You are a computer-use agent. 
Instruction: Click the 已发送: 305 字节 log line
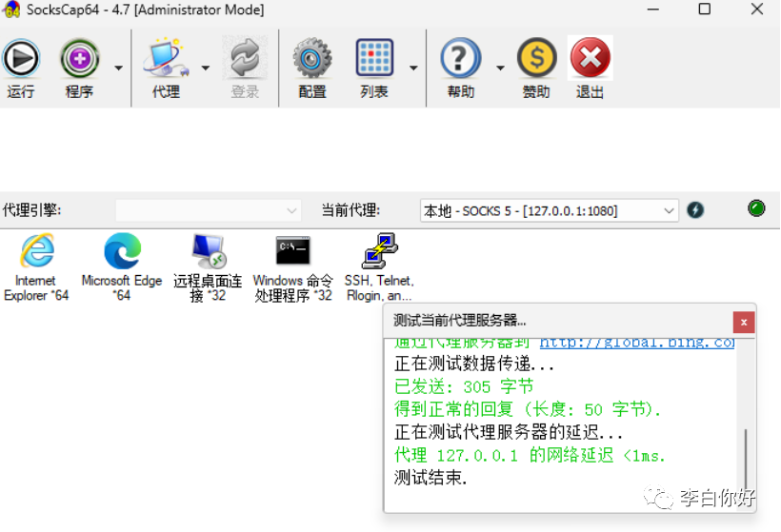pyautogui.click(x=464, y=386)
